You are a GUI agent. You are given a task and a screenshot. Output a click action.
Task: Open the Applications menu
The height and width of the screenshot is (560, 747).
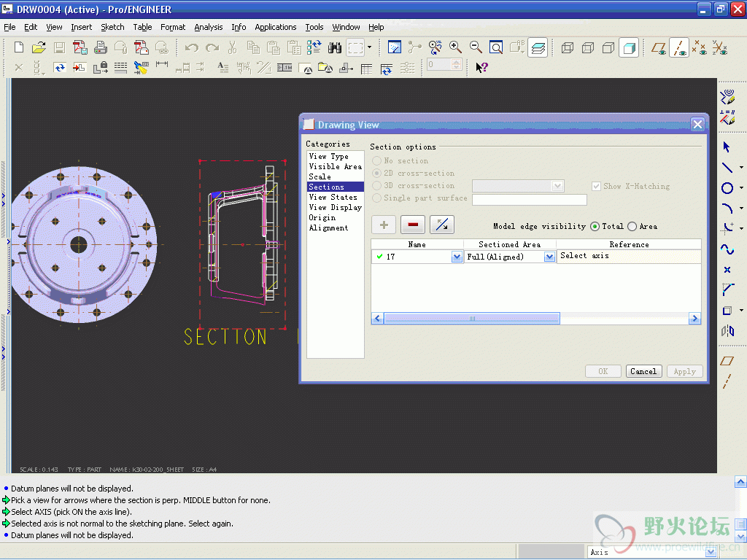pos(275,27)
